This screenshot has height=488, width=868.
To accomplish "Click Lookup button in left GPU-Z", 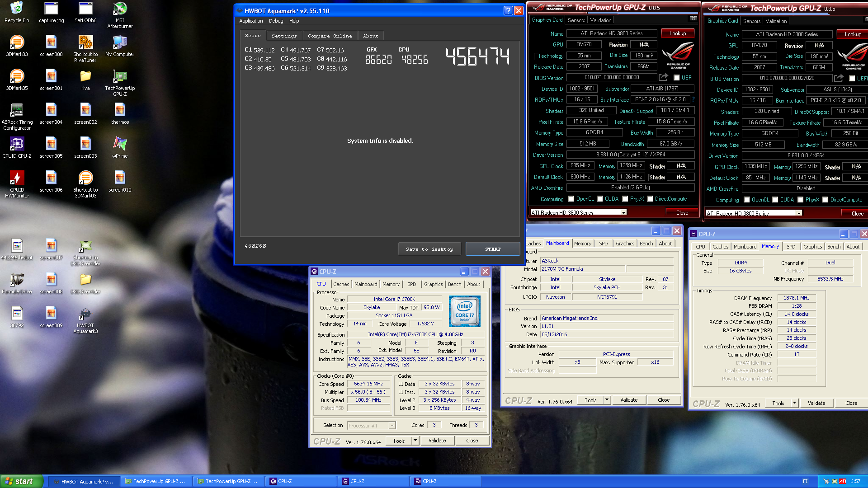I will click(x=677, y=33).
